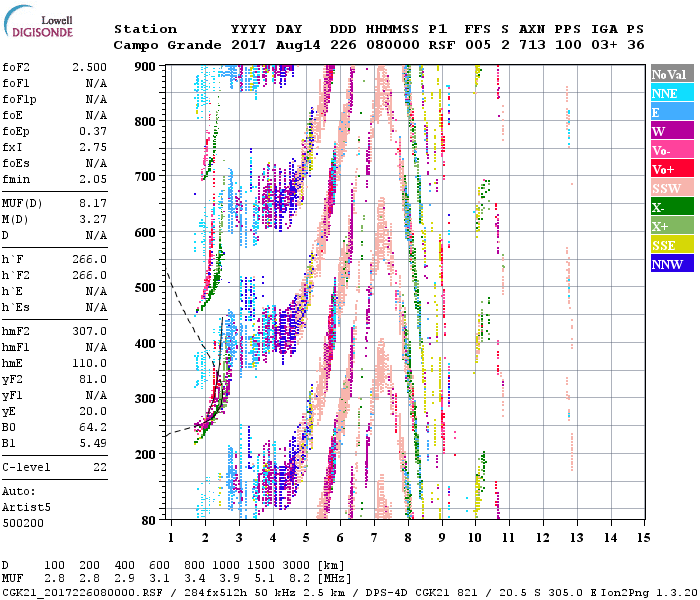This screenshot has height=600, width=700.
Task: Click the foF2 value 2.500
Action: [88, 66]
